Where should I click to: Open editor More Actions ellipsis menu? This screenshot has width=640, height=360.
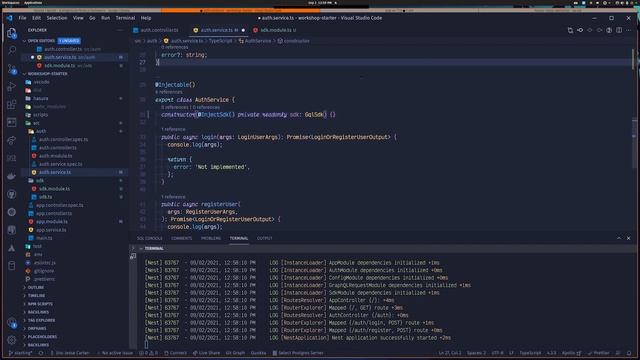click(x=629, y=30)
